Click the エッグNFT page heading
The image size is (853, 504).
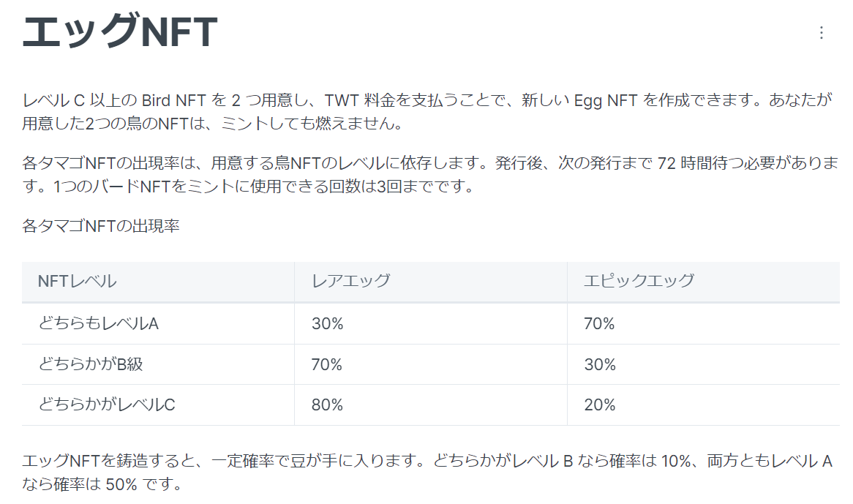click(x=120, y=31)
